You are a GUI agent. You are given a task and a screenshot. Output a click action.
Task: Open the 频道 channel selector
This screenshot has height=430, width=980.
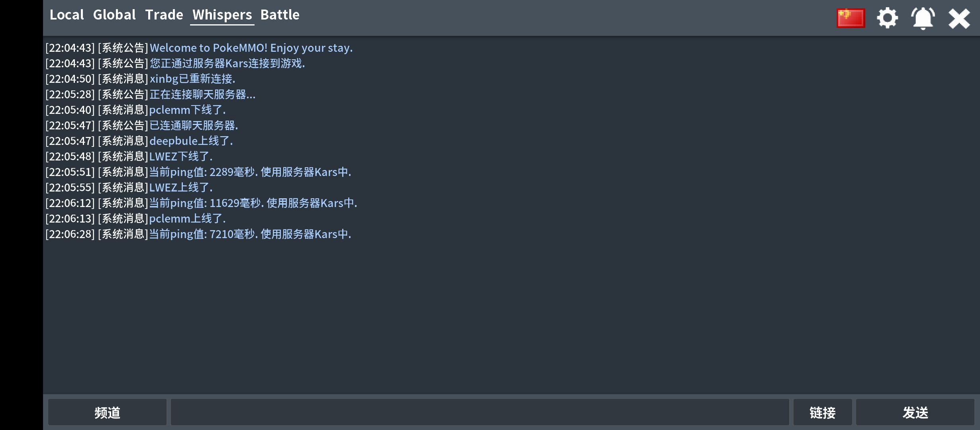click(107, 412)
